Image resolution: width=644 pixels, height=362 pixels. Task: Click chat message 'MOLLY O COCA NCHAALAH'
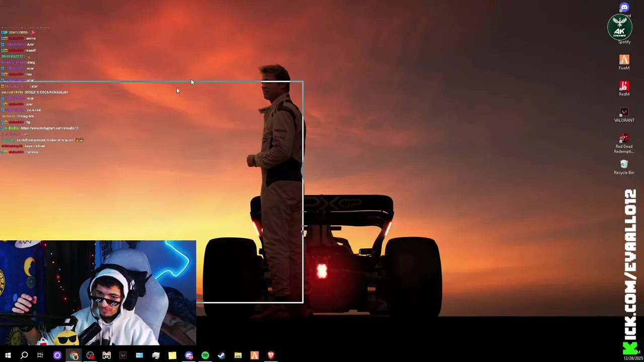(46, 92)
